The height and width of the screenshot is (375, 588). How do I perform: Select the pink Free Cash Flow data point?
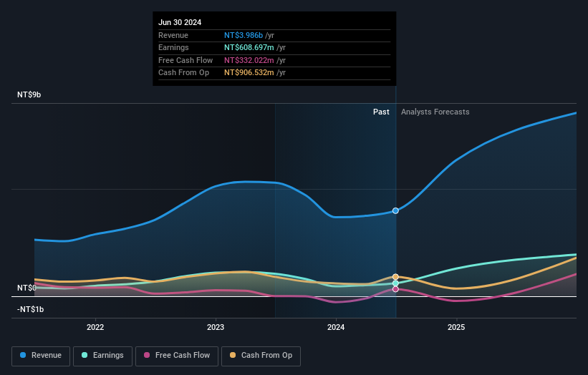click(395, 289)
